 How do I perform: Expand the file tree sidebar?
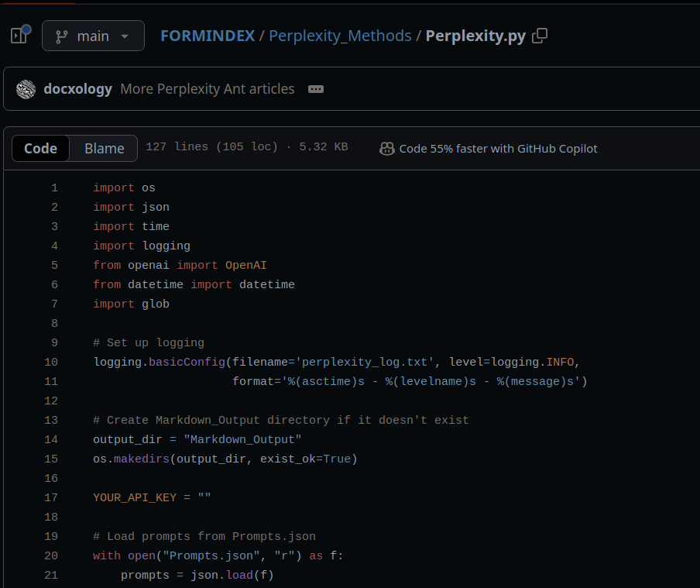(19, 36)
